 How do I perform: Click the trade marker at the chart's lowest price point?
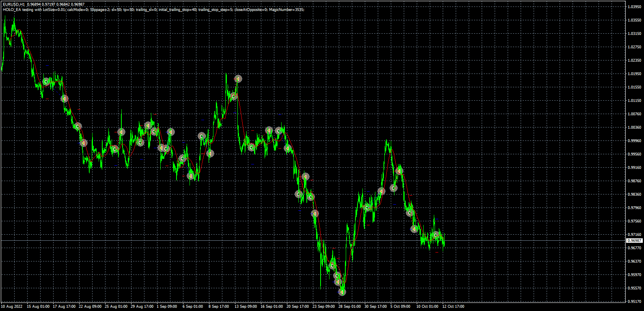click(x=342, y=292)
